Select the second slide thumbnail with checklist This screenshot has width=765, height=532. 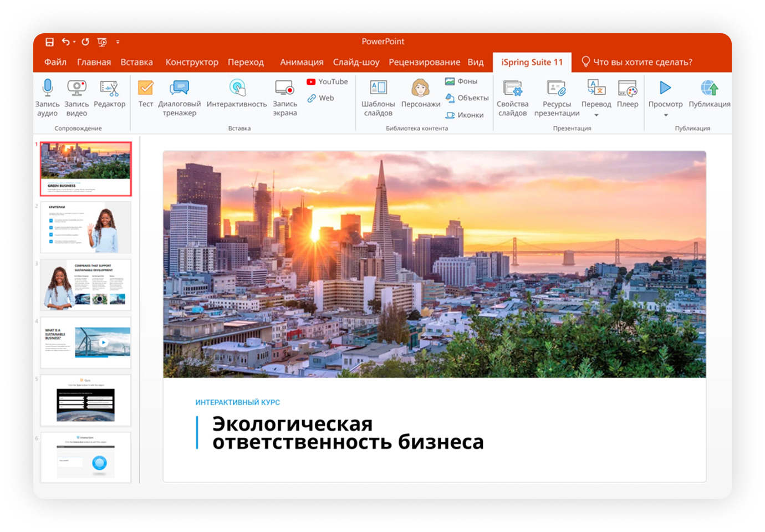[86, 227]
